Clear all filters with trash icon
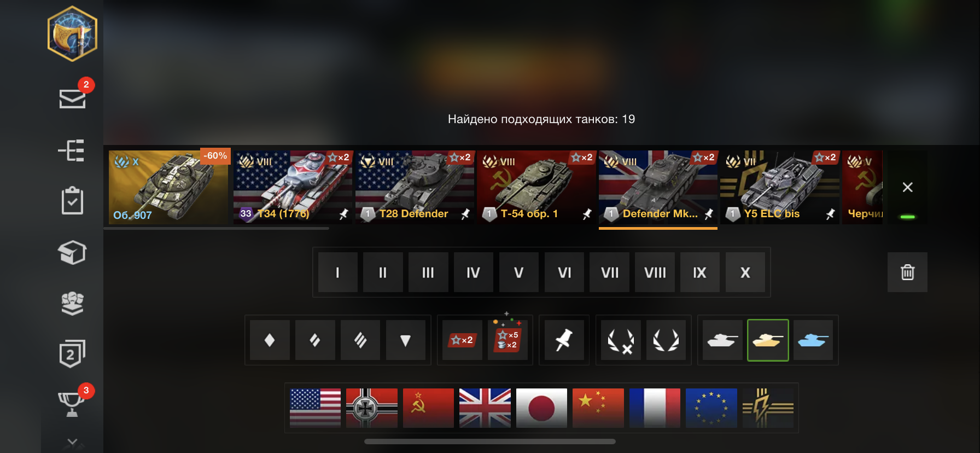The width and height of the screenshot is (980, 453). pos(907,272)
